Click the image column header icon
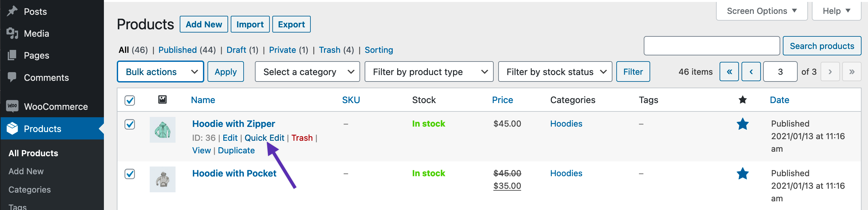The image size is (868, 210). coord(162,100)
